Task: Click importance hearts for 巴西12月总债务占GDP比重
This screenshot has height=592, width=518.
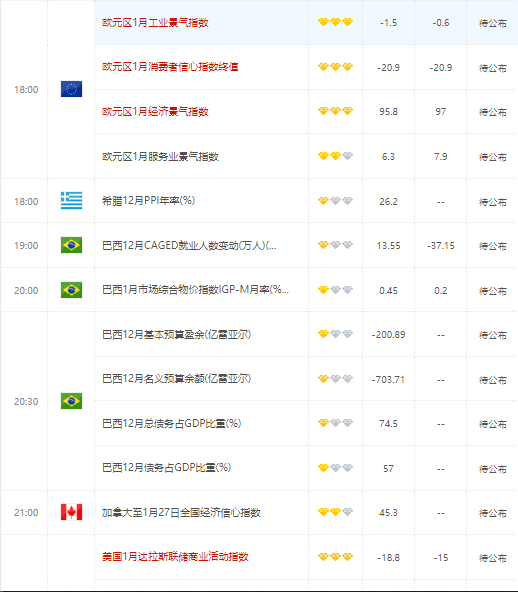Action: coord(335,423)
